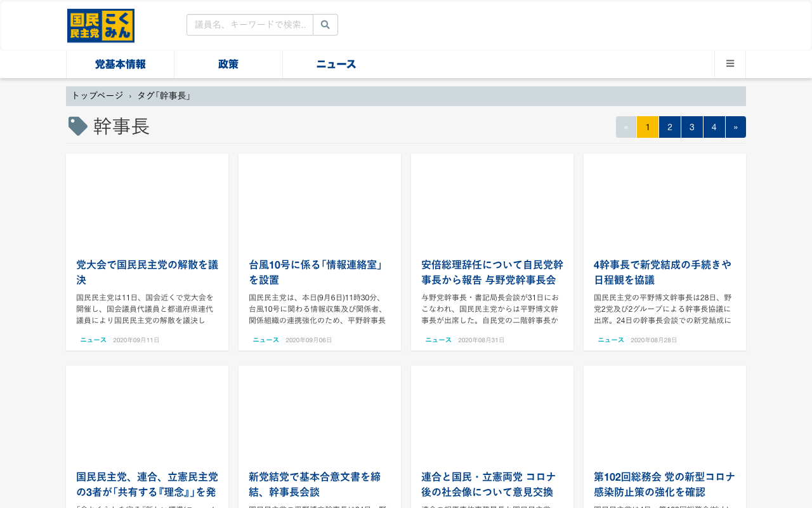Click thumbnail of 台風10号 card
This screenshot has height=508, width=812.
click(x=320, y=201)
